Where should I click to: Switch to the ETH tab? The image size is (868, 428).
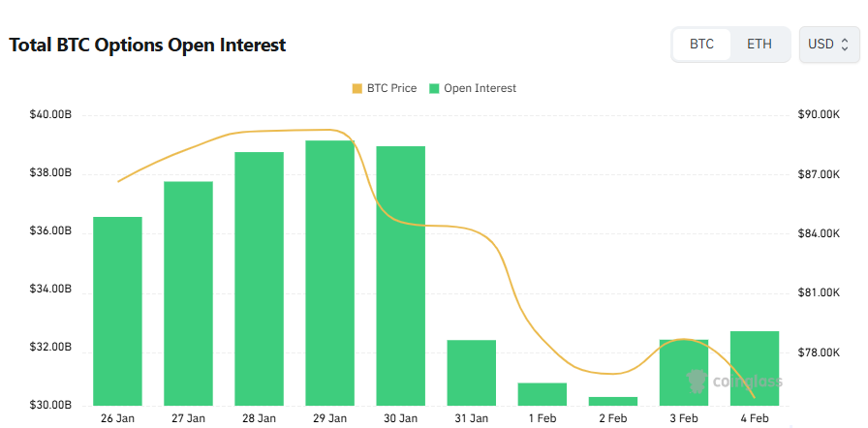click(759, 45)
